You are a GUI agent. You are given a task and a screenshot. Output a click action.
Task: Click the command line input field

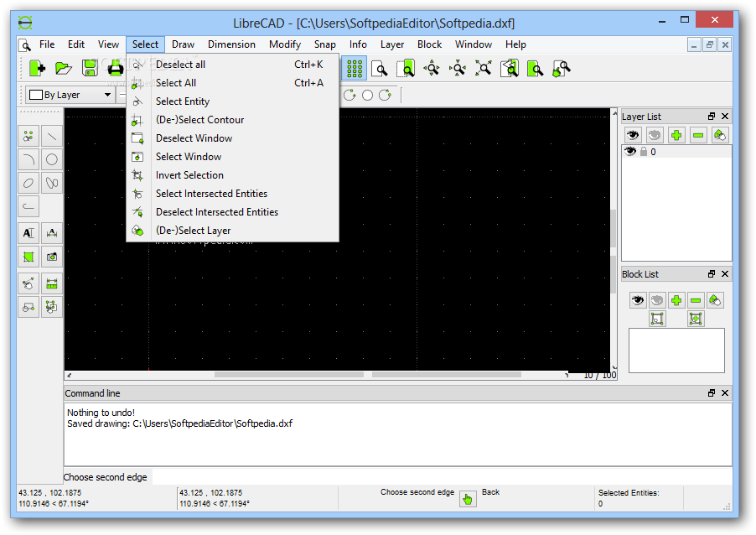tap(442, 477)
